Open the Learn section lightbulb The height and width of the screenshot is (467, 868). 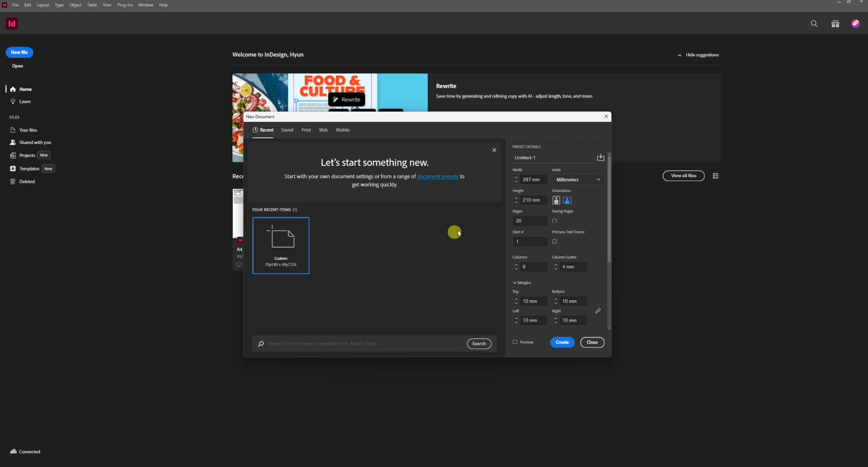[13, 101]
